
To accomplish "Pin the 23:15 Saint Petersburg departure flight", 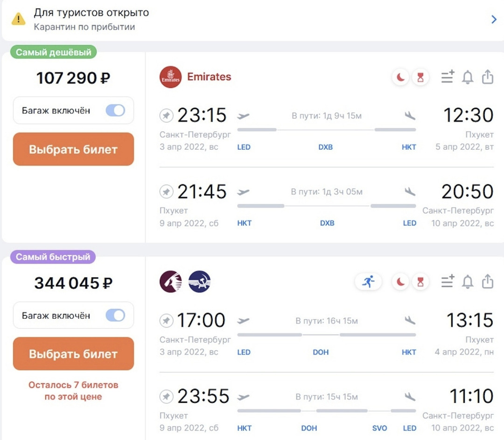I will tap(166, 115).
